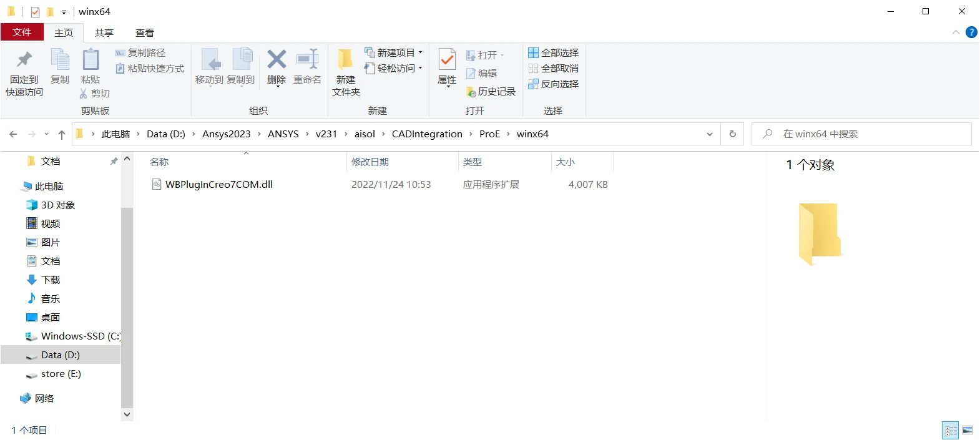Click 此电脑 in address bar
The width and height of the screenshot is (980, 440).
pos(116,134)
